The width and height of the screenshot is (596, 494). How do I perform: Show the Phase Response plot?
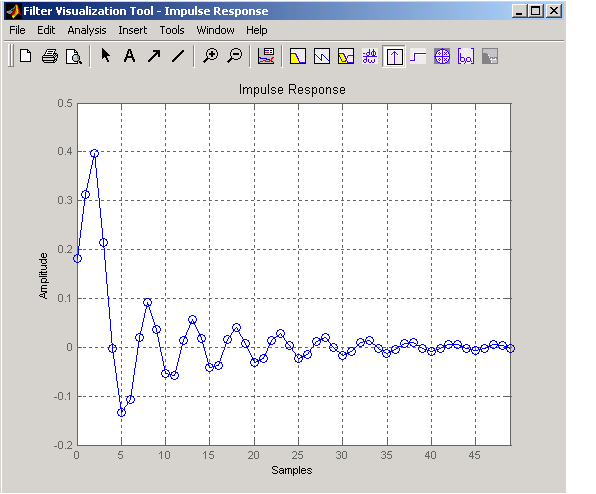[x=322, y=56]
